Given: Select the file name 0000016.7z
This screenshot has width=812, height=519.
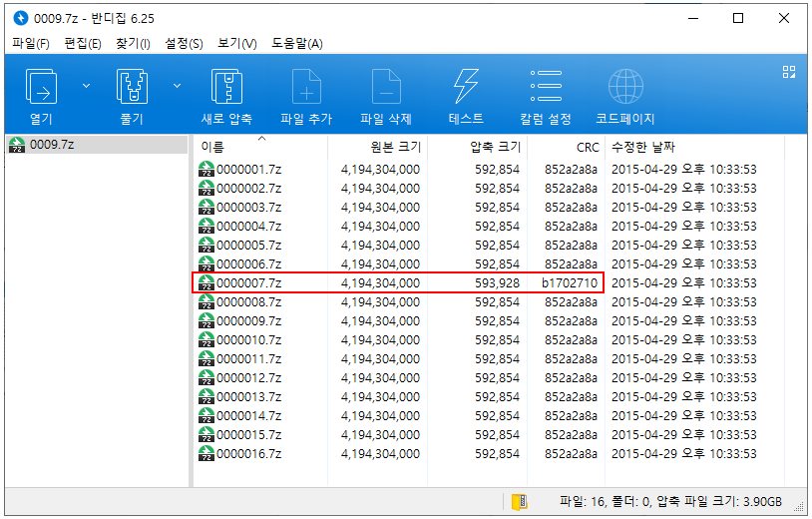Looking at the screenshot, I should tap(249, 454).
